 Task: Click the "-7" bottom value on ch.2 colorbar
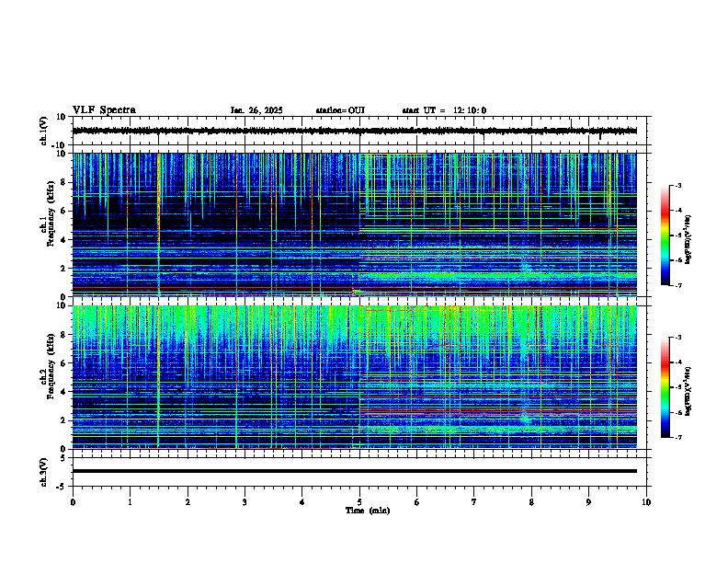pos(677,437)
